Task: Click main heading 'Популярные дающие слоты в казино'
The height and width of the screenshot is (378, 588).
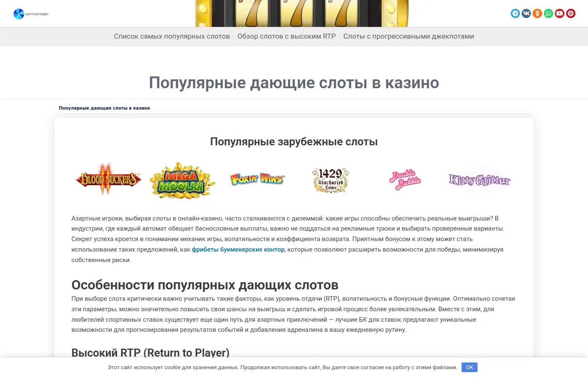Action: (294, 83)
